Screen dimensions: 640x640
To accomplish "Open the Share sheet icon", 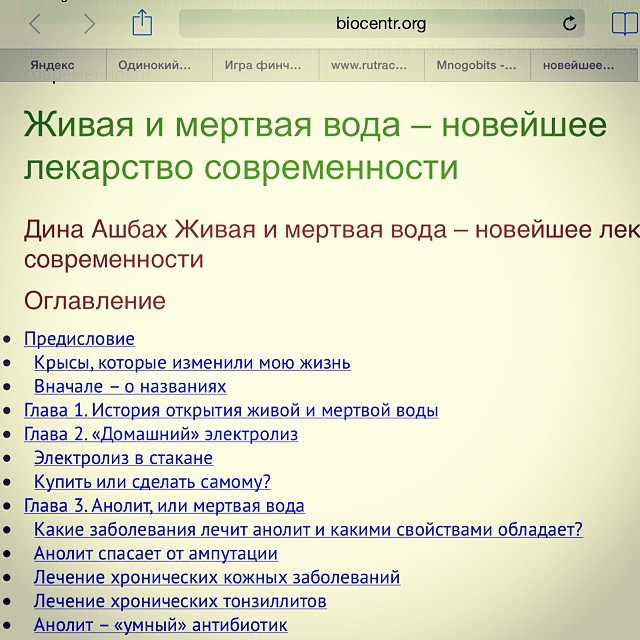I will (142, 23).
